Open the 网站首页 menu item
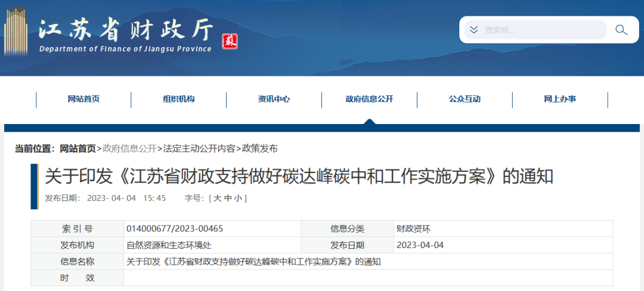Screen dimensions: 644x291 [x=84, y=99]
